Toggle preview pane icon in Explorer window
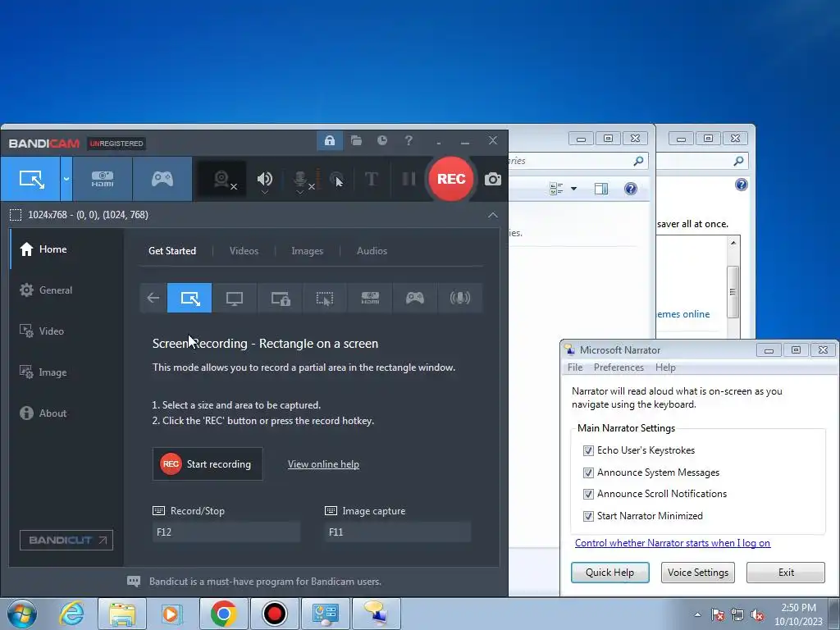This screenshot has width=840, height=630. (x=601, y=189)
